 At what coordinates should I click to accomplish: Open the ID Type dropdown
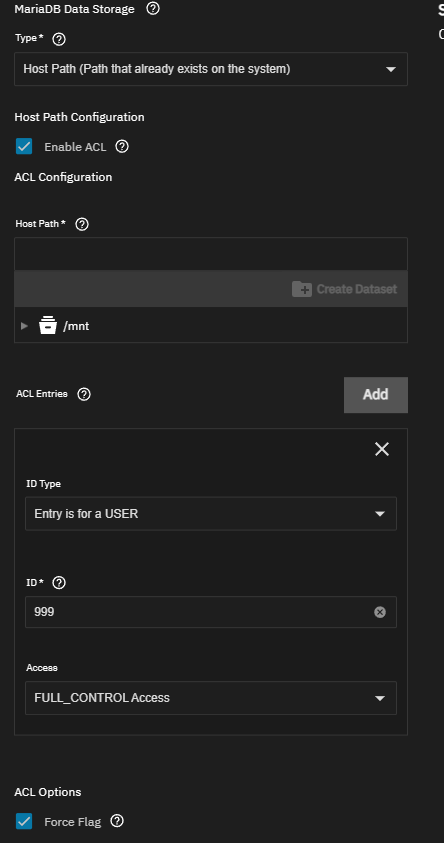211,514
